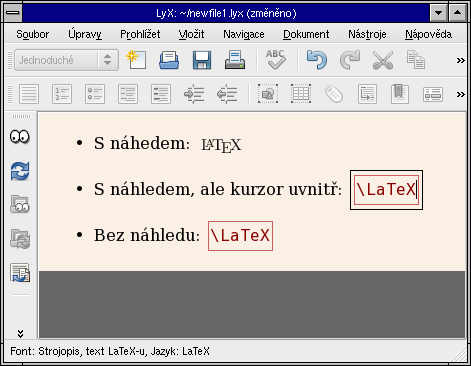The width and height of the screenshot is (471, 366).
Task: Click the view document eyes icon
Action: point(20,137)
